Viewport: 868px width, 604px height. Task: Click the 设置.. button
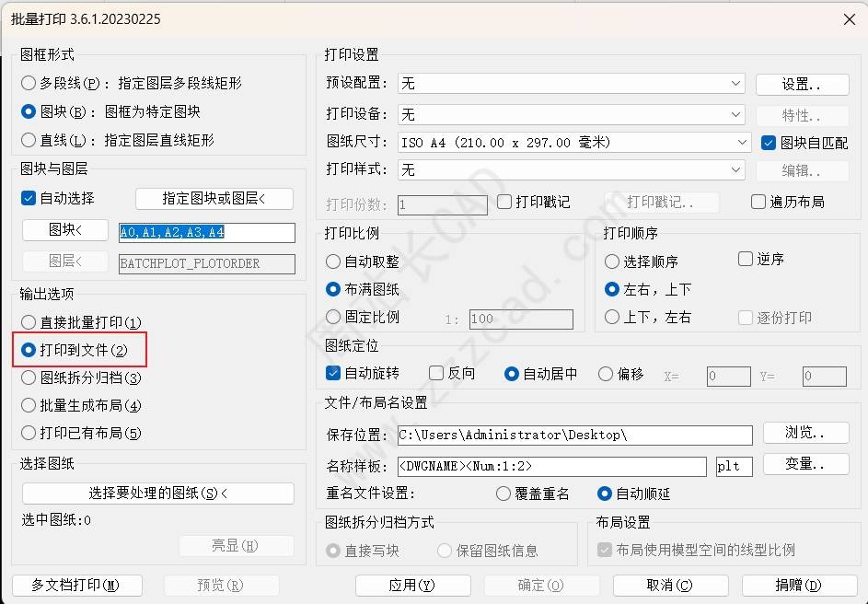[x=802, y=84]
